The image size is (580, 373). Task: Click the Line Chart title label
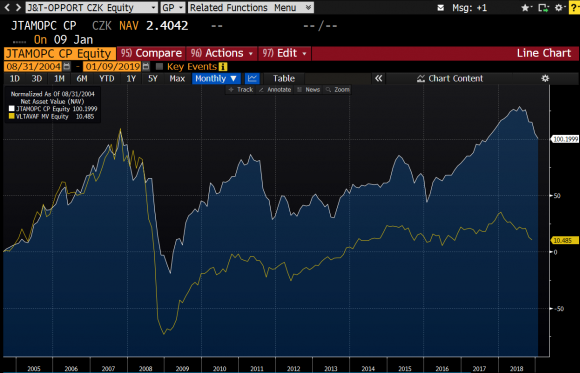[x=544, y=53]
